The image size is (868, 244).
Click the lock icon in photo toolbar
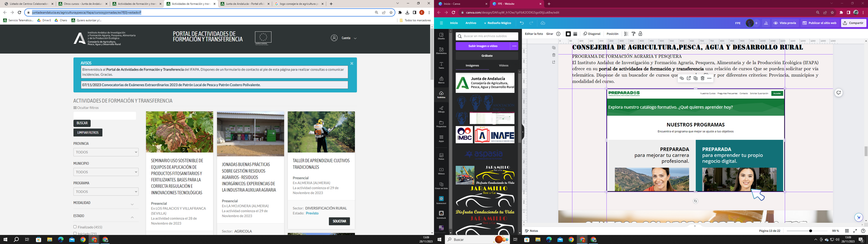point(640,34)
